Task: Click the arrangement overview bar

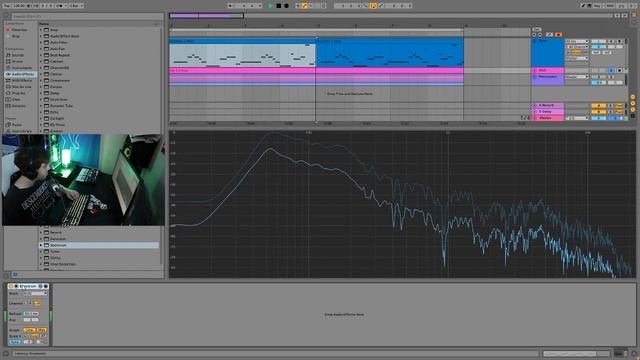Action: [391, 16]
